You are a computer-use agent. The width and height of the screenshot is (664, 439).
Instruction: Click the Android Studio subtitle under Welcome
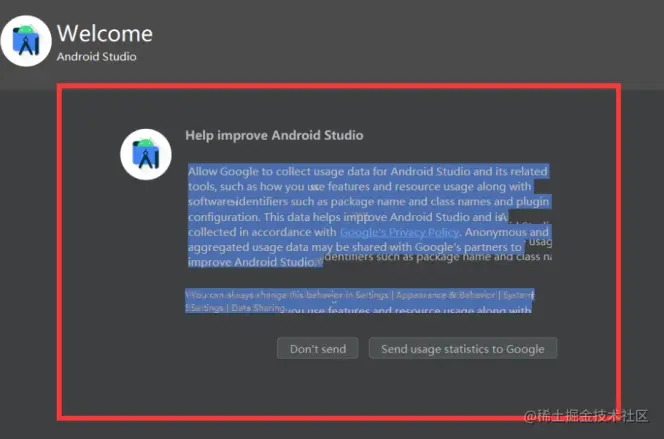point(97,57)
